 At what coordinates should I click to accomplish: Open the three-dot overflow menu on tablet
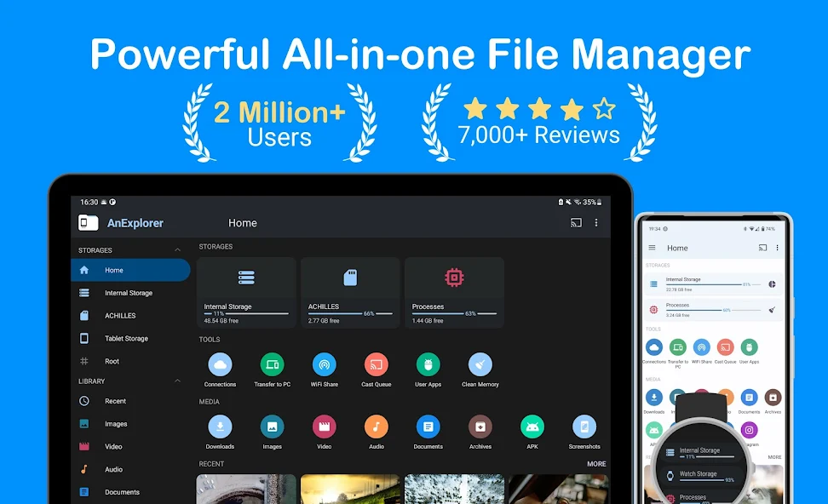(x=596, y=223)
